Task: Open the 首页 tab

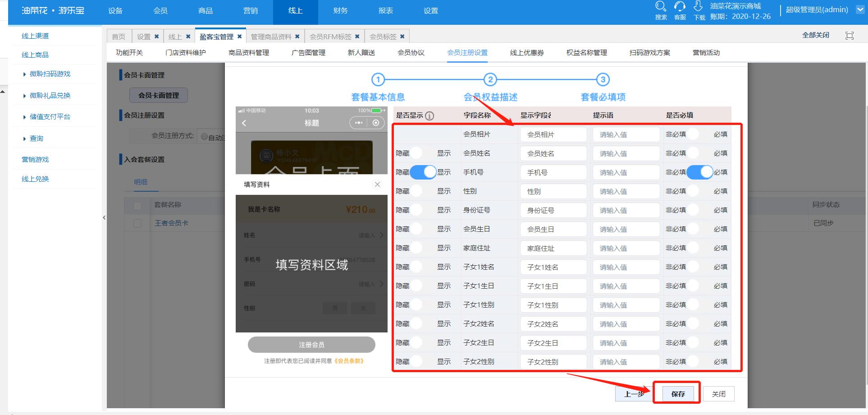Action: pos(119,37)
